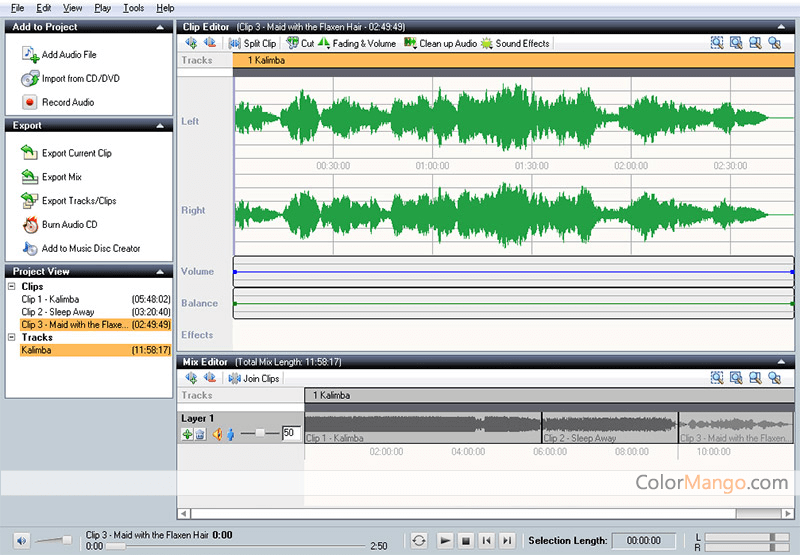Open Sound Effects tool
Viewport: 800px width, 555px height.
click(x=515, y=44)
